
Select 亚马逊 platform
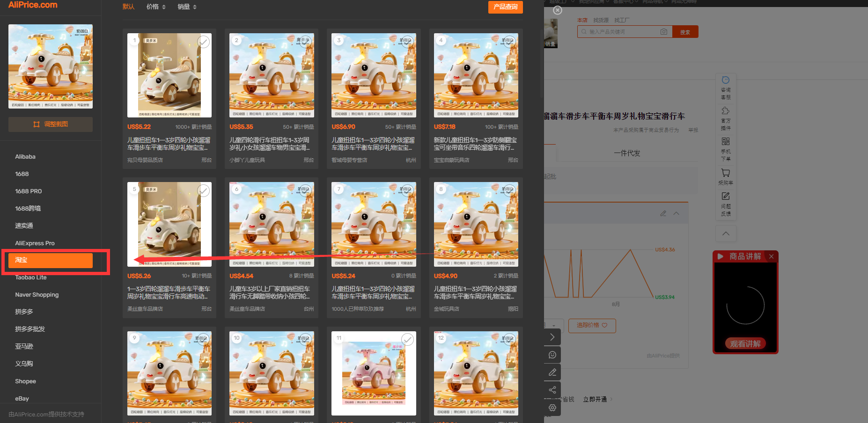24,347
